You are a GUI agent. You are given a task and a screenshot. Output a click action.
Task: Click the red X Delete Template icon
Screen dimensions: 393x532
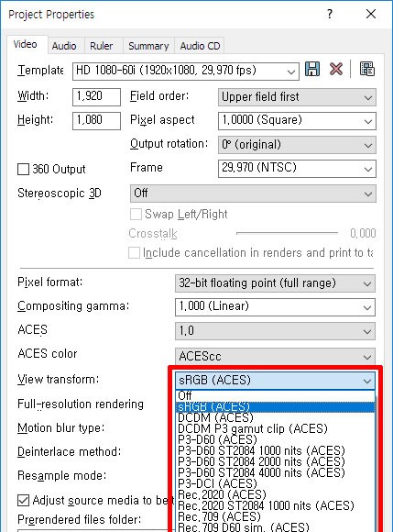click(335, 69)
